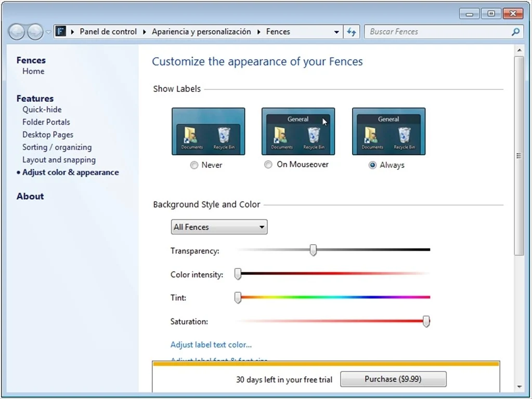Open Sorting / organizing settings
532x399 pixels.
[57, 147]
